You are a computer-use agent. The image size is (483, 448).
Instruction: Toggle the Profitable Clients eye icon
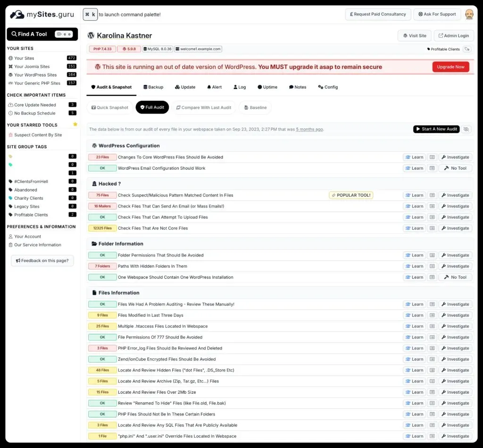tap(467, 49)
